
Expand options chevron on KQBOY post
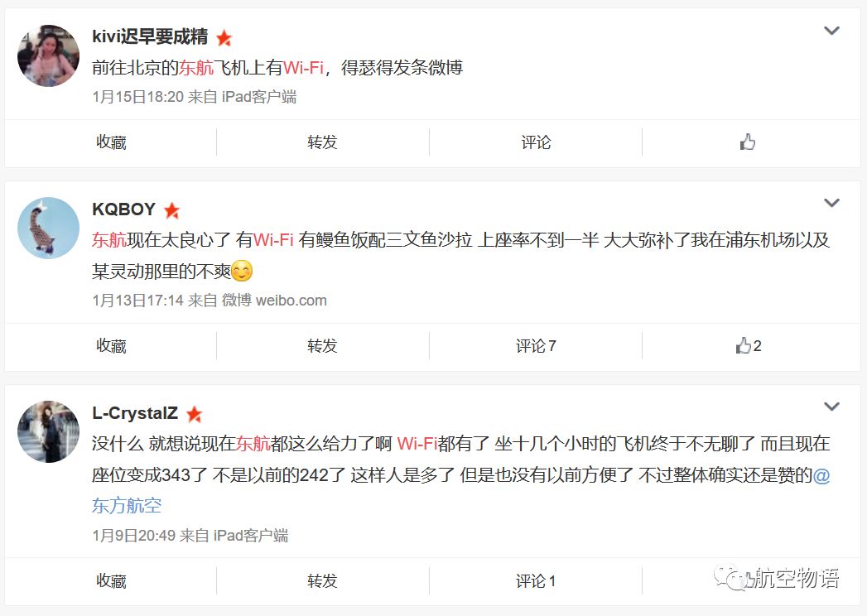[831, 203]
